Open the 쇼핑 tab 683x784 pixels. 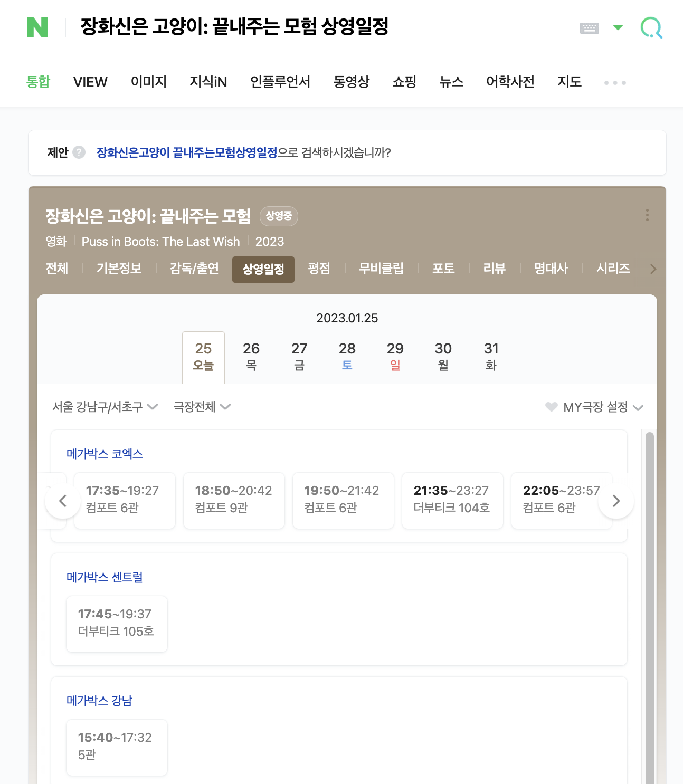point(404,82)
